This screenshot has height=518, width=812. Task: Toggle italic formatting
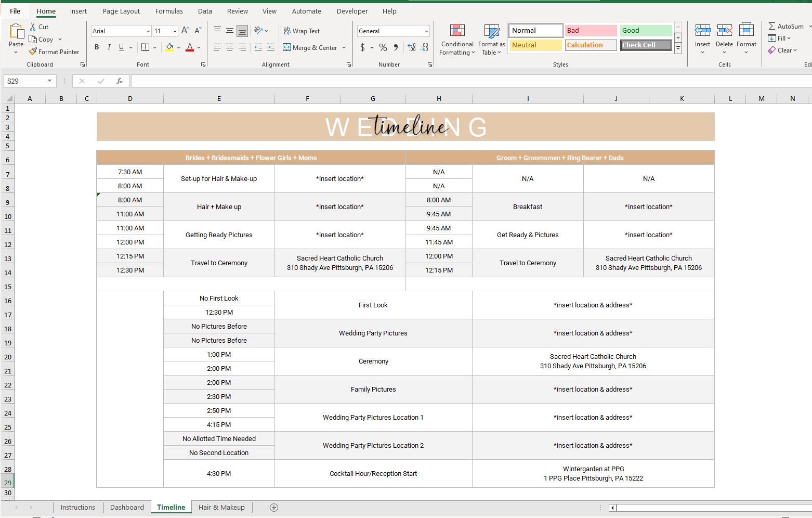tap(109, 47)
